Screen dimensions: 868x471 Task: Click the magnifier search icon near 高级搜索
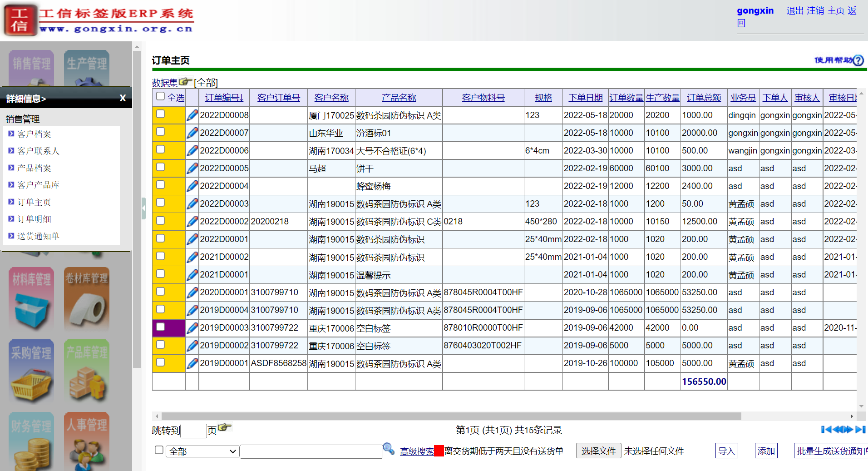(389, 449)
